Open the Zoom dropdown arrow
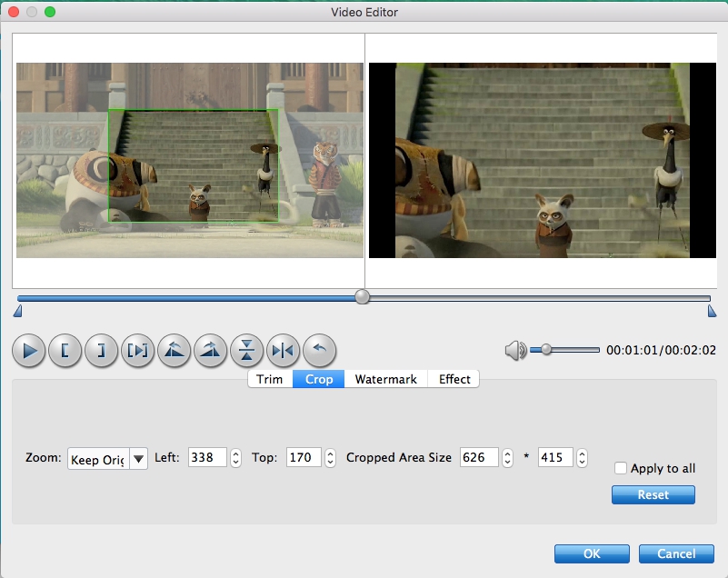This screenshot has height=578, width=728. (138, 459)
